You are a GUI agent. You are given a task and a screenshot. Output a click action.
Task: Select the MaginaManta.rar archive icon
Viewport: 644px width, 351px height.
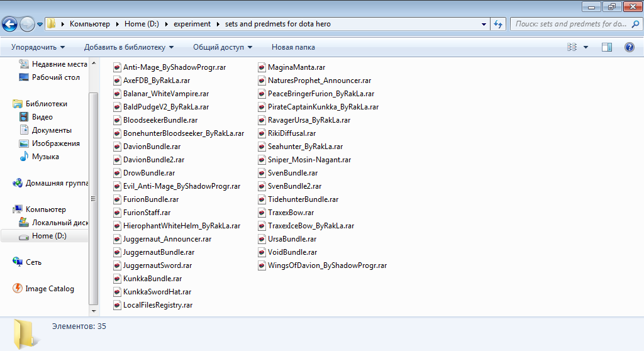[262, 67]
